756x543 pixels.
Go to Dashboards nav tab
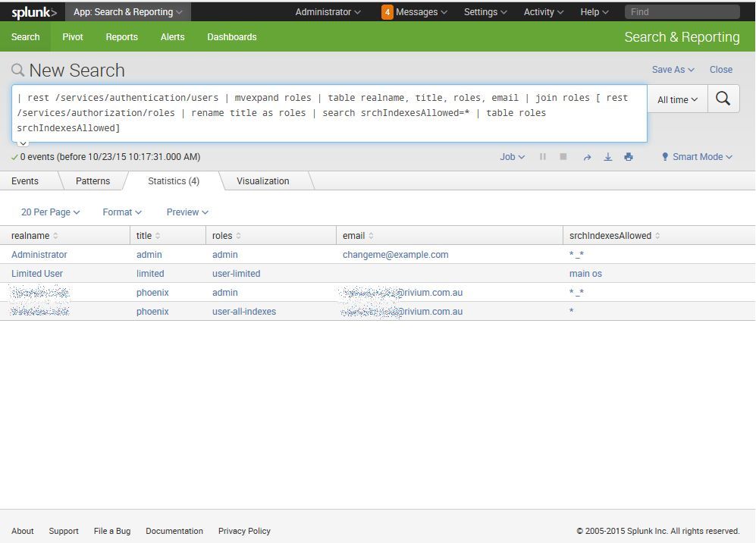(232, 36)
